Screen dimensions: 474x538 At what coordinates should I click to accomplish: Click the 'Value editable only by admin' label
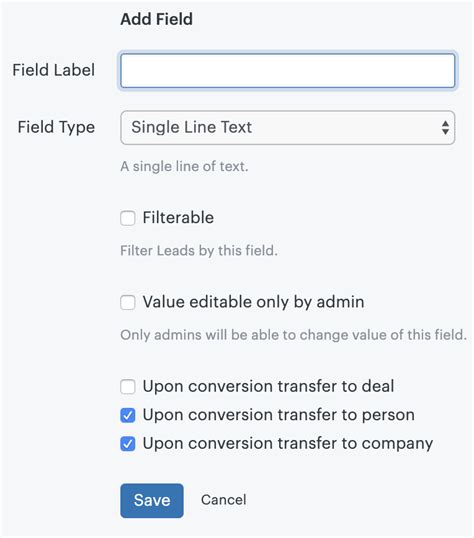(253, 302)
